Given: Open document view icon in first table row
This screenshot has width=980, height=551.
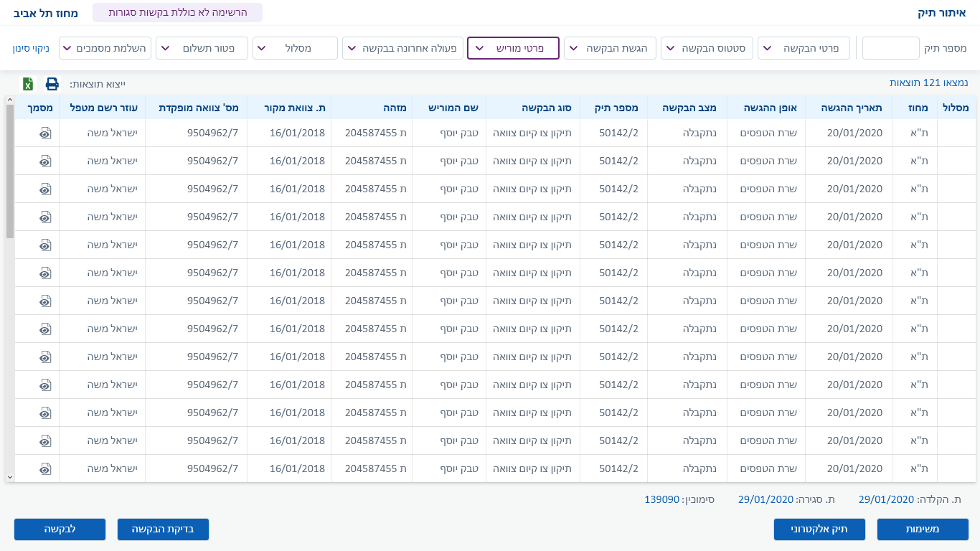Looking at the screenshot, I should coord(45,133).
